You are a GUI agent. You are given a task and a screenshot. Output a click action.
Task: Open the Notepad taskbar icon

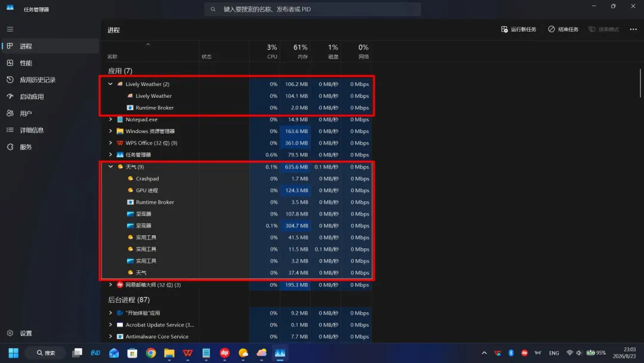(x=206, y=353)
